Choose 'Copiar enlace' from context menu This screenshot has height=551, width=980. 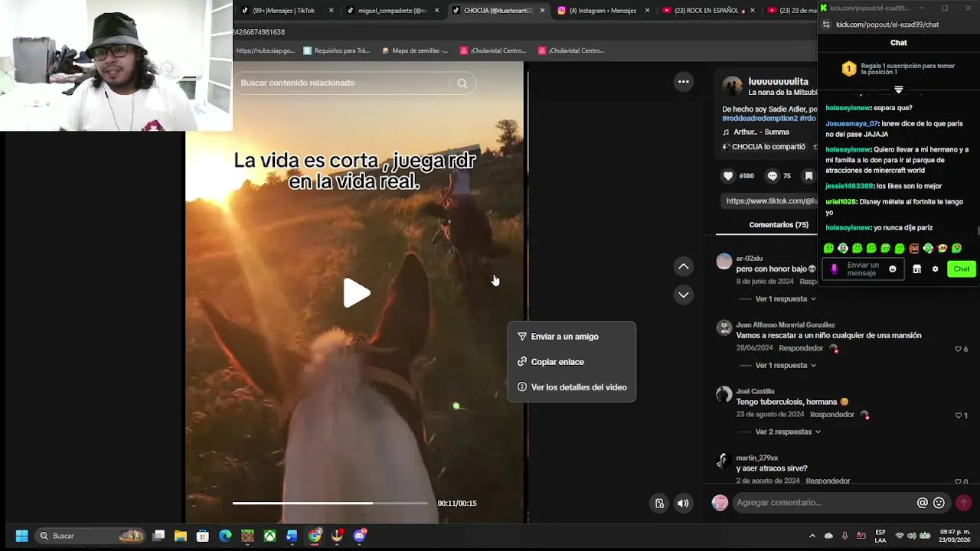[x=571, y=362]
